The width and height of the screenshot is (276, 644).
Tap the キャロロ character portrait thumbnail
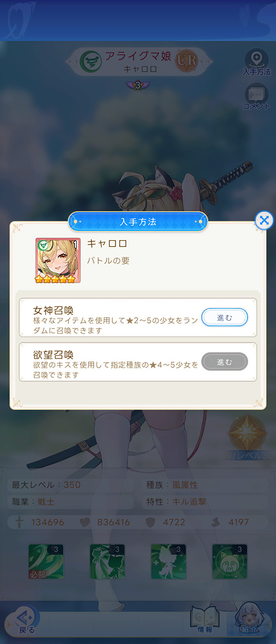pyautogui.click(x=58, y=261)
